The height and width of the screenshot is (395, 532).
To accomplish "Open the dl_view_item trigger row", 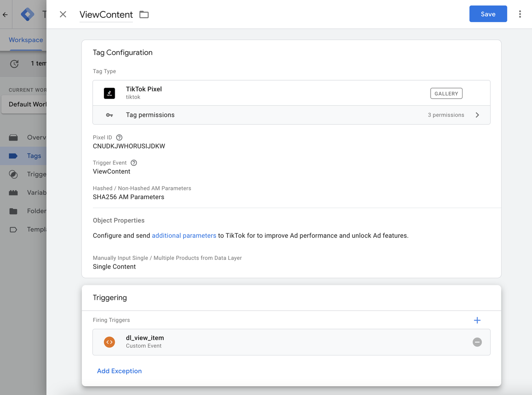I will point(291,342).
